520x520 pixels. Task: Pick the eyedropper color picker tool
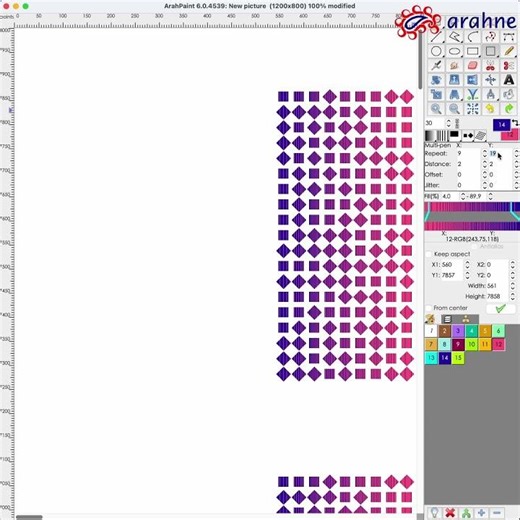tap(436, 66)
